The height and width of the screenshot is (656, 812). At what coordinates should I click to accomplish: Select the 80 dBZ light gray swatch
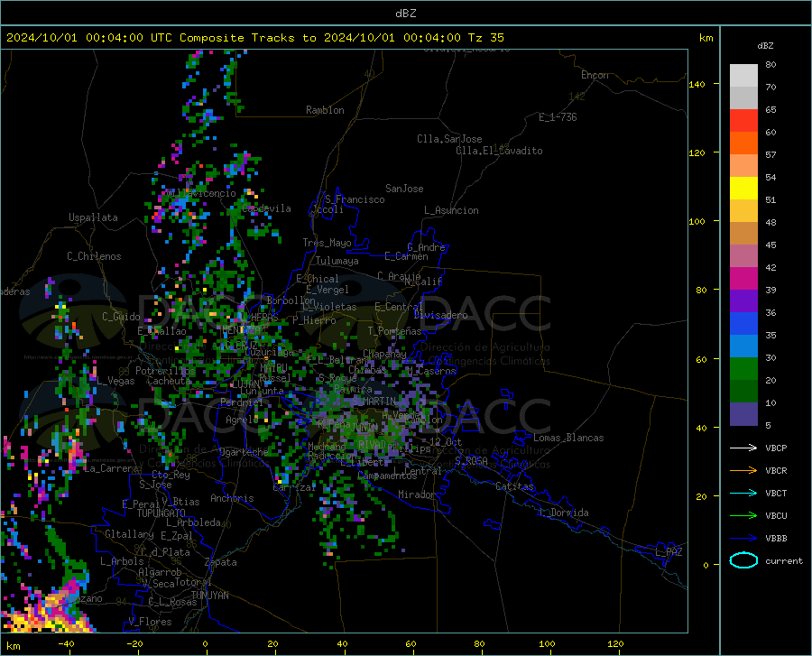coord(743,76)
